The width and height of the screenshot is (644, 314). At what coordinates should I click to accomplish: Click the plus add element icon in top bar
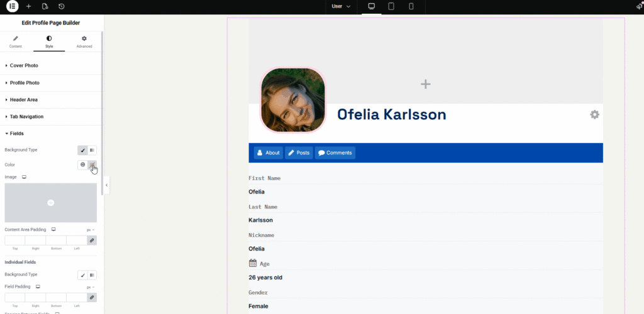click(x=28, y=6)
